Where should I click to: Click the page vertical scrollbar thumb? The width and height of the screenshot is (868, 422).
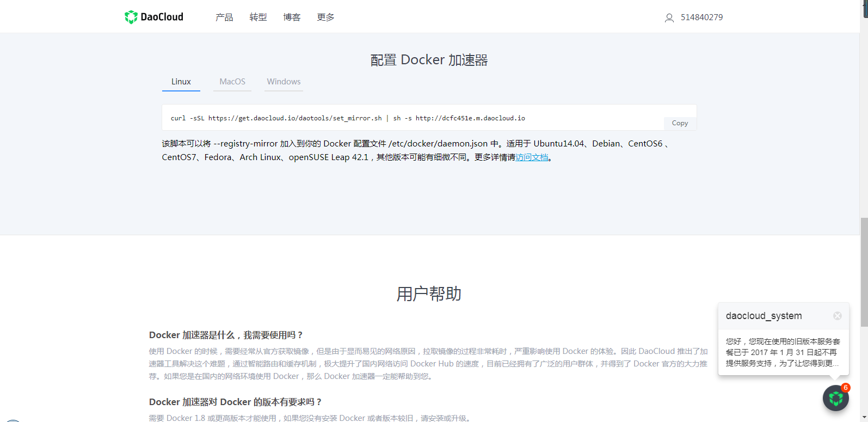point(864,272)
